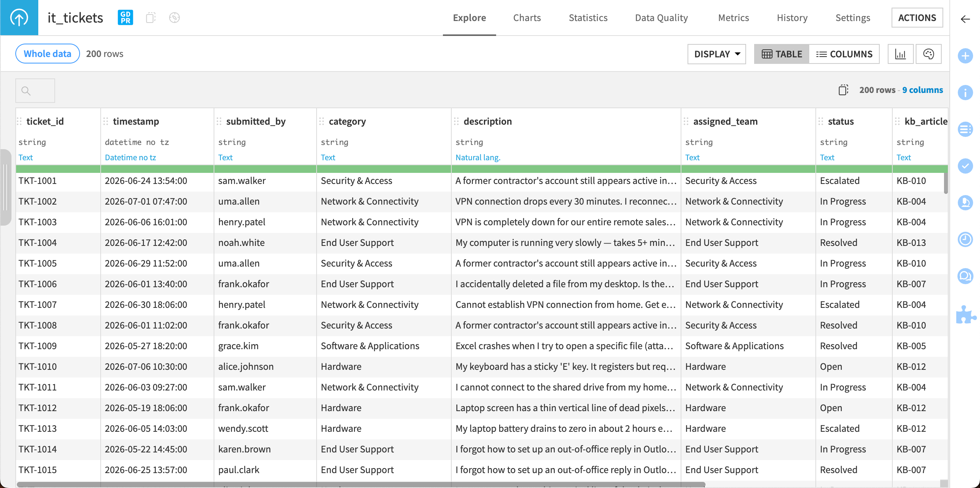Open the quick column stats bar-chart icon
This screenshot has width=980, height=488.
click(x=900, y=54)
